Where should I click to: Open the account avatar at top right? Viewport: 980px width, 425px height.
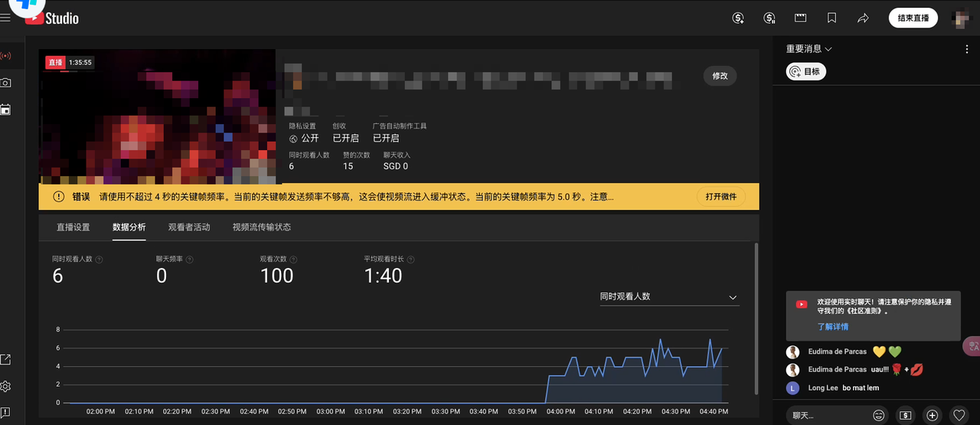pos(962,18)
